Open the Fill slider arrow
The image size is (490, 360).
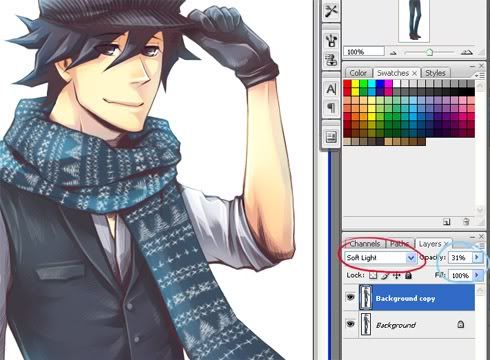tap(477, 275)
